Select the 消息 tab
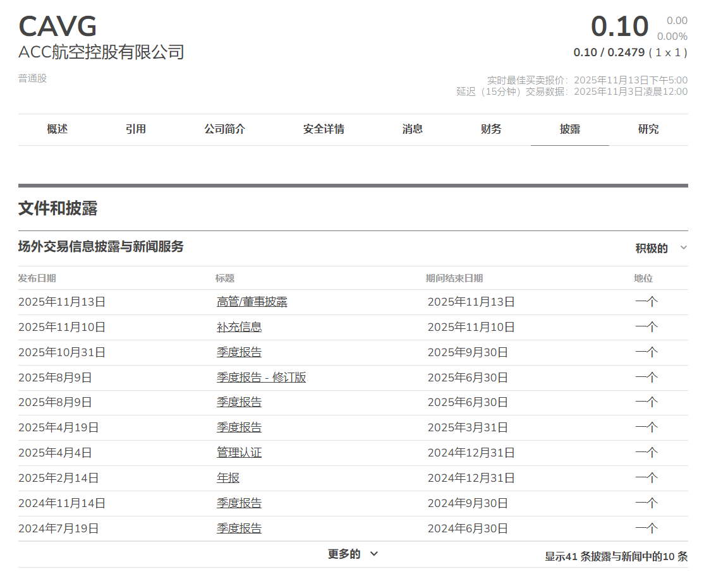The height and width of the screenshot is (579, 728). tap(413, 129)
